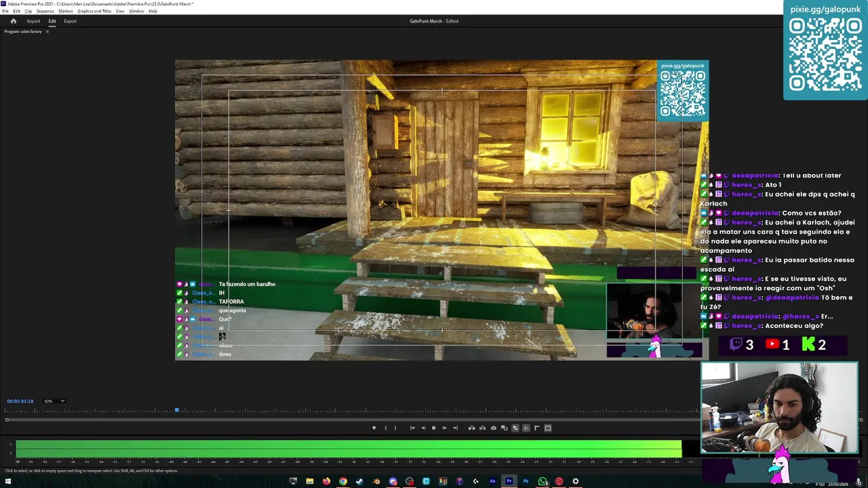Click the 00:05:43:18 playhead timecode

pos(20,401)
